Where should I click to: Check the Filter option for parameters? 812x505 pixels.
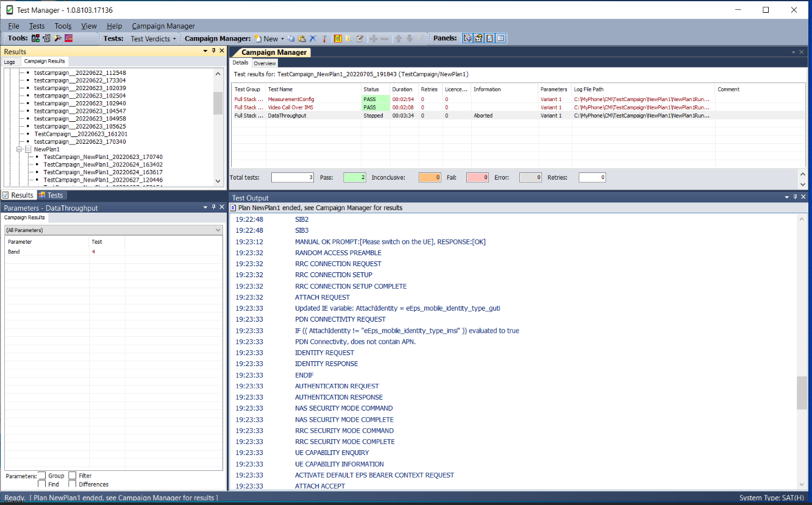(x=73, y=476)
